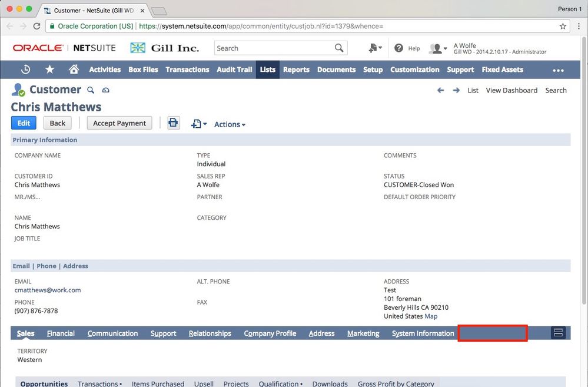588x387 pixels.
Task: Open the new document plus dropdown
Action: [199, 124]
